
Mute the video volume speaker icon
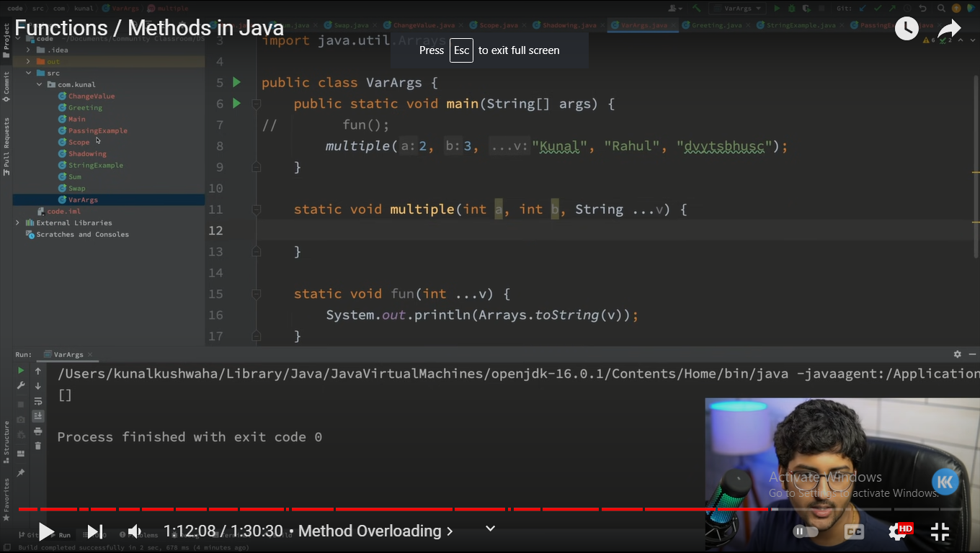(135, 532)
